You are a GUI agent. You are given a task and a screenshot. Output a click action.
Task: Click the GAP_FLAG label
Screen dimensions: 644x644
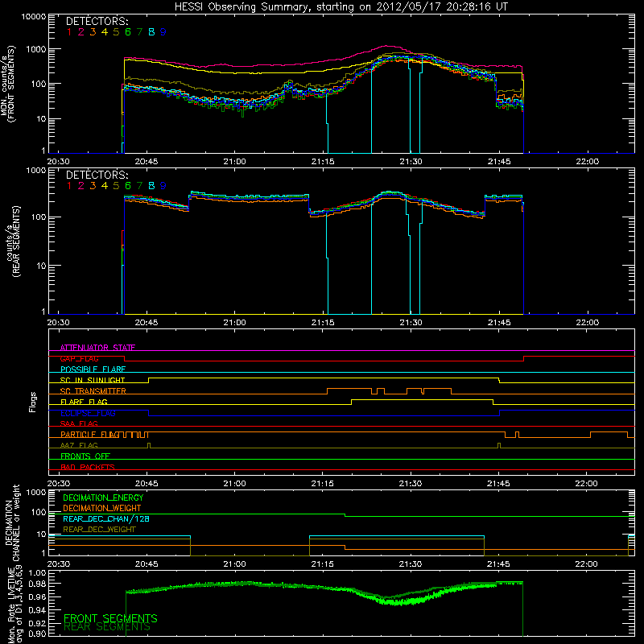(79, 358)
